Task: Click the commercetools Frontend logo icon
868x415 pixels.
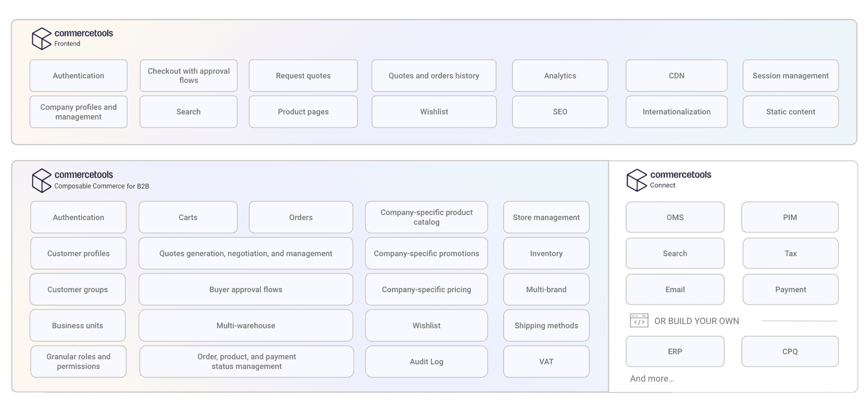Action: click(41, 38)
